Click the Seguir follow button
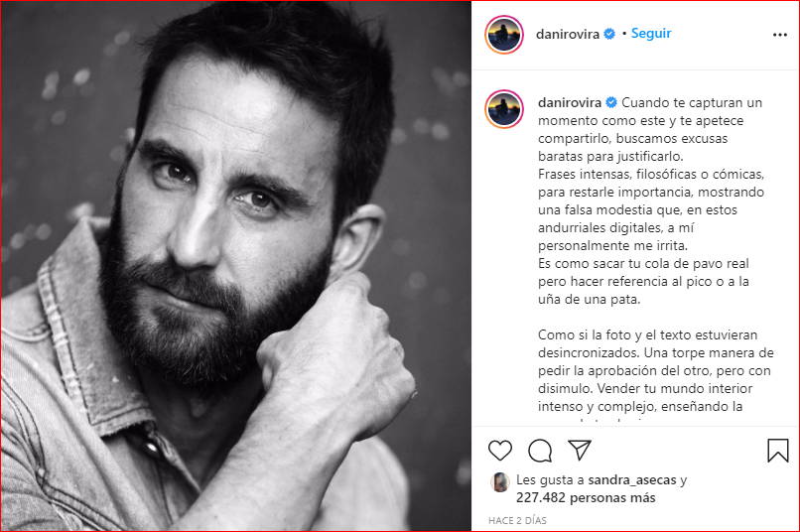800x532 pixels. 651,33
